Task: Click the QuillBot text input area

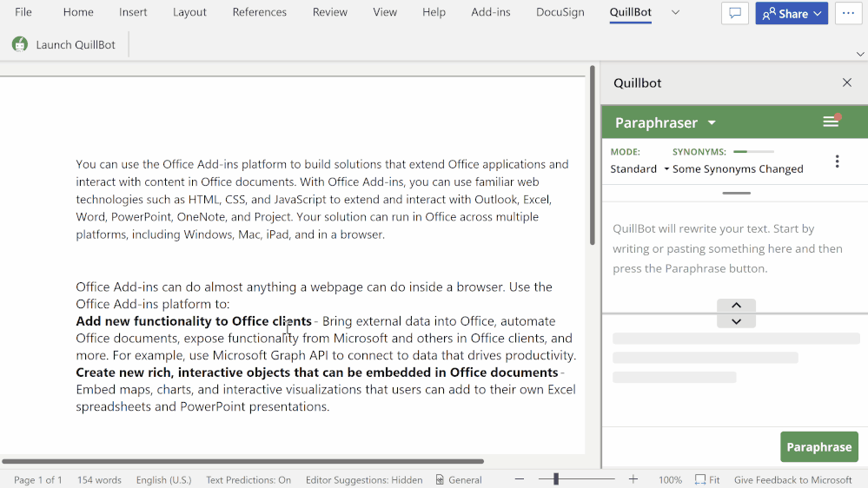Action: 734,249
